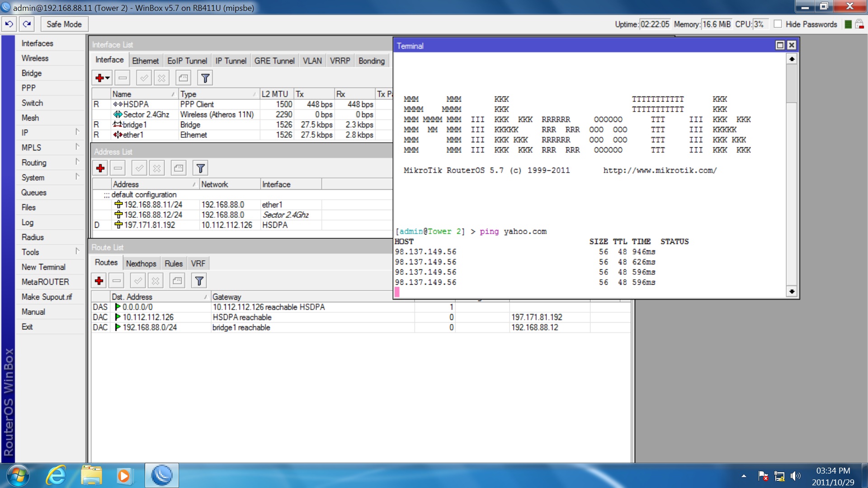This screenshot has height=488, width=868.
Task: Switch to the Nexthops tab
Action: [x=141, y=263]
